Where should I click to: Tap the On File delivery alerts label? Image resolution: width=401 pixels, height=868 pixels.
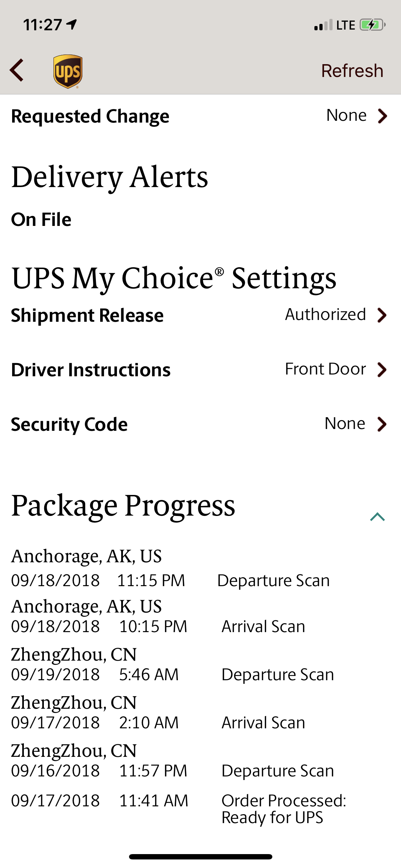tap(41, 219)
